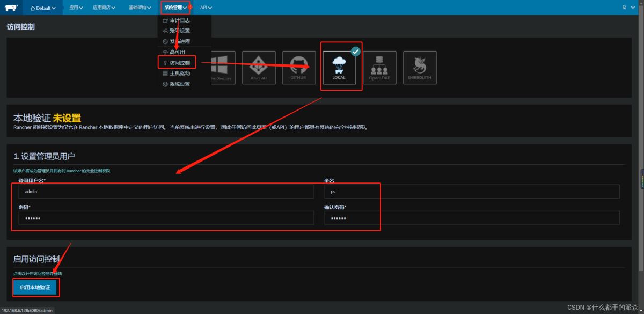The image size is (644, 314).
Task: Click the 本地验证 未设置 heading
Action: (x=47, y=118)
